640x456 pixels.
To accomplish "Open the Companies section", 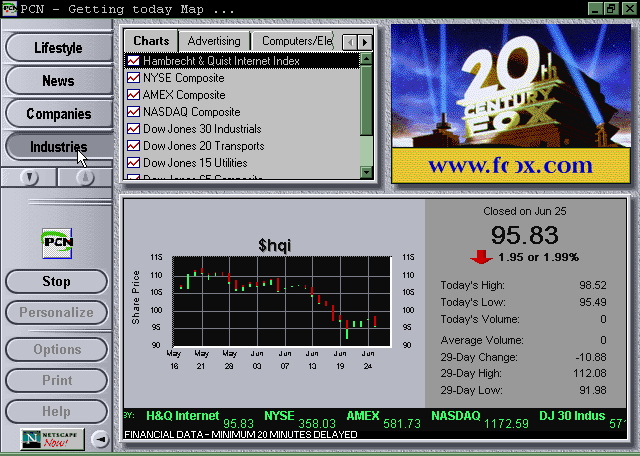I will (x=57, y=114).
